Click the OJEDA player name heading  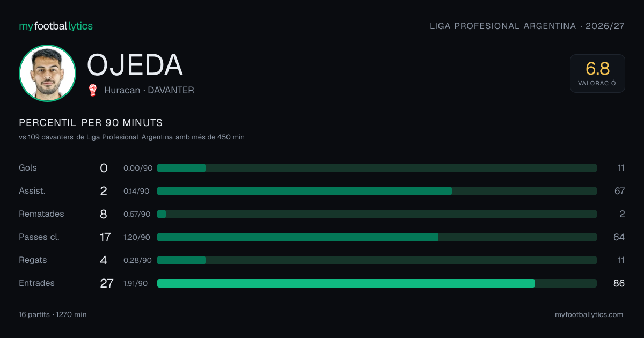tap(135, 65)
